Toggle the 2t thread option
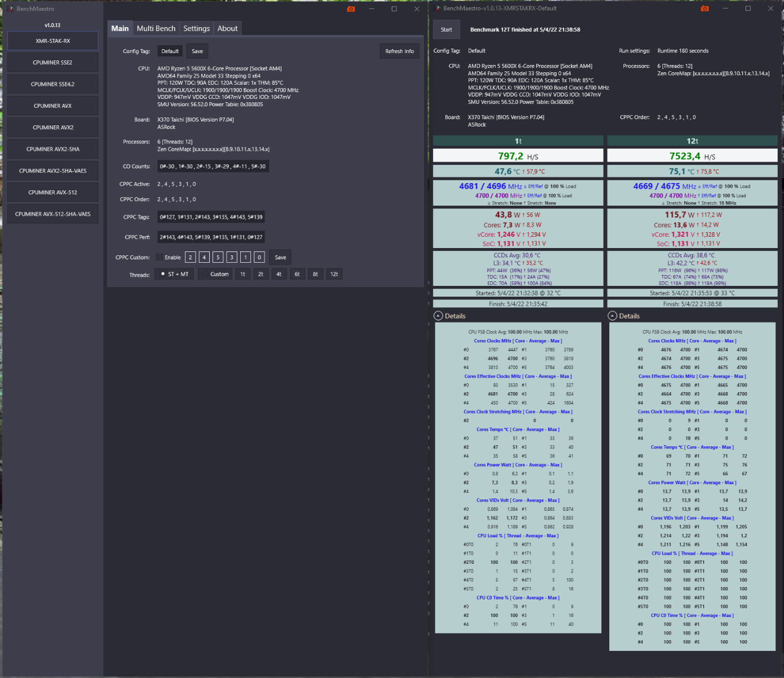784x678 pixels. click(x=261, y=274)
